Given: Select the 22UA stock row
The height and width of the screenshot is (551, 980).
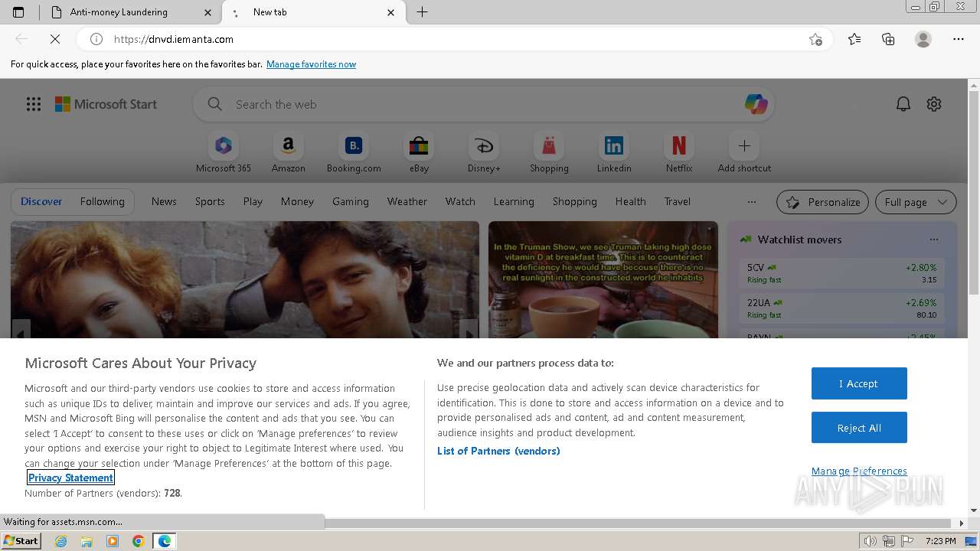Looking at the screenshot, I should (841, 308).
